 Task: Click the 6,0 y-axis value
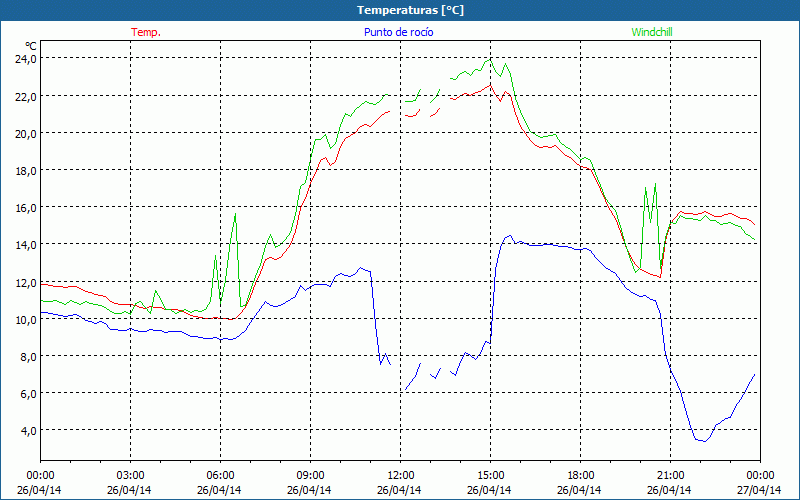(x=28, y=393)
